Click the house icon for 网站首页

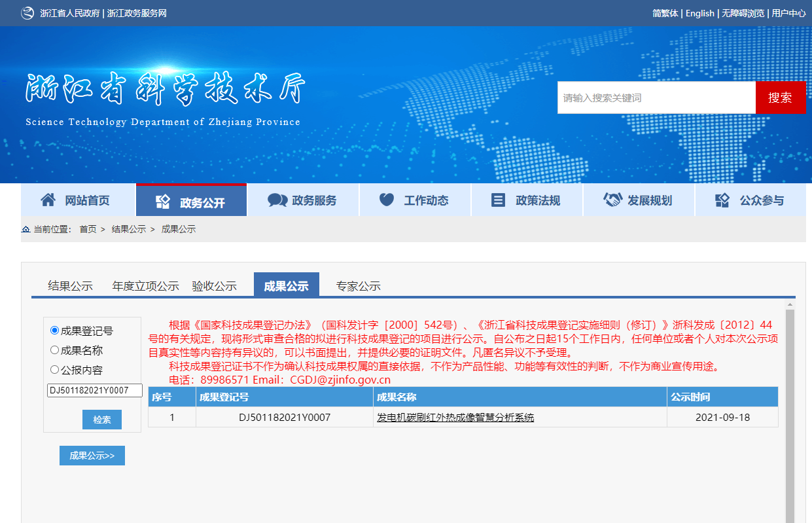pyautogui.click(x=48, y=200)
